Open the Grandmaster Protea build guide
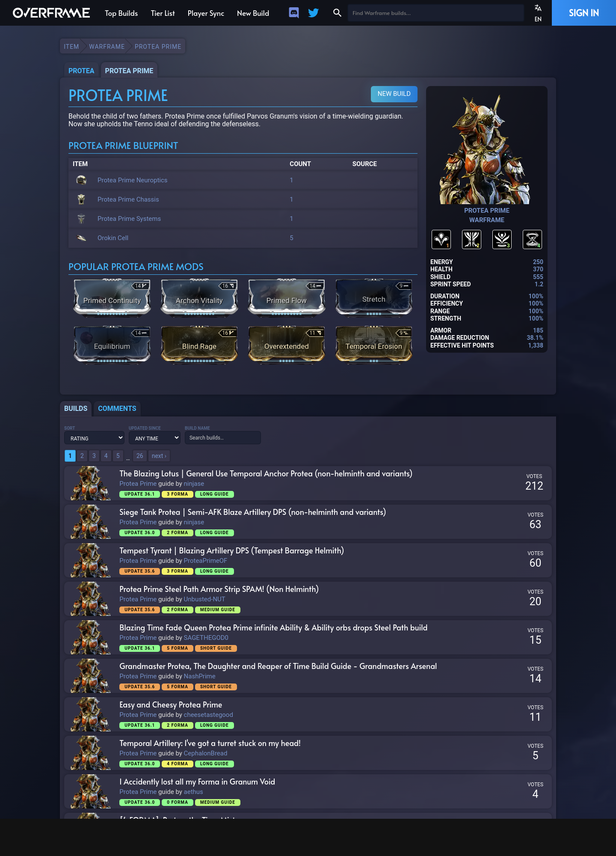 pyautogui.click(x=278, y=666)
